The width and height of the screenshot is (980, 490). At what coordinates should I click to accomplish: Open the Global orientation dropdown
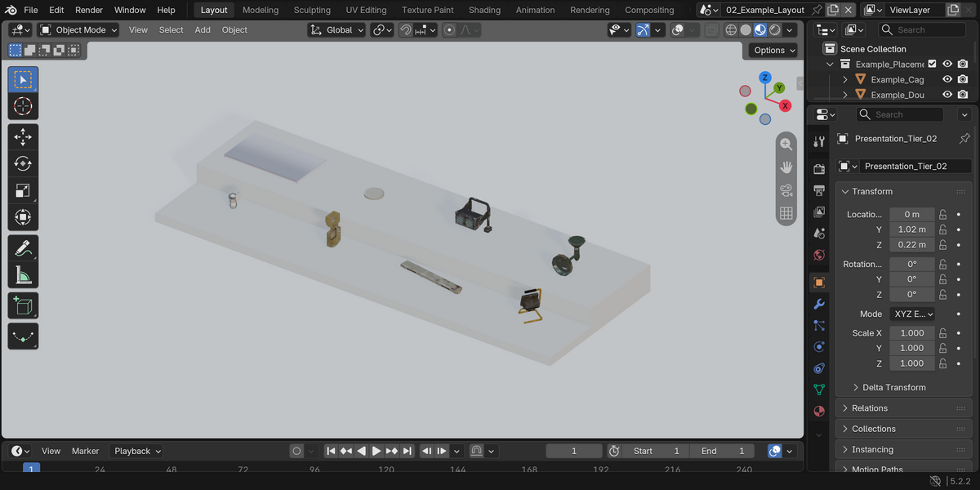point(336,30)
